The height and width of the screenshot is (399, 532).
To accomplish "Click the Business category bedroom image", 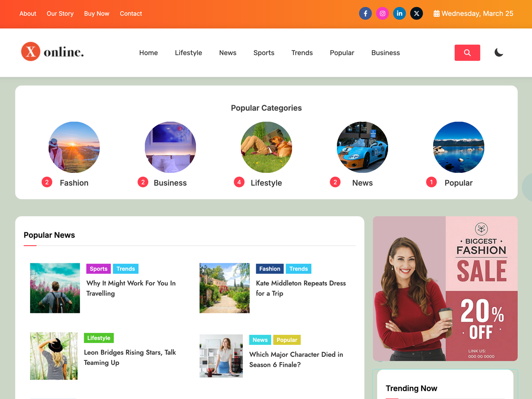I will pos(170,147).
